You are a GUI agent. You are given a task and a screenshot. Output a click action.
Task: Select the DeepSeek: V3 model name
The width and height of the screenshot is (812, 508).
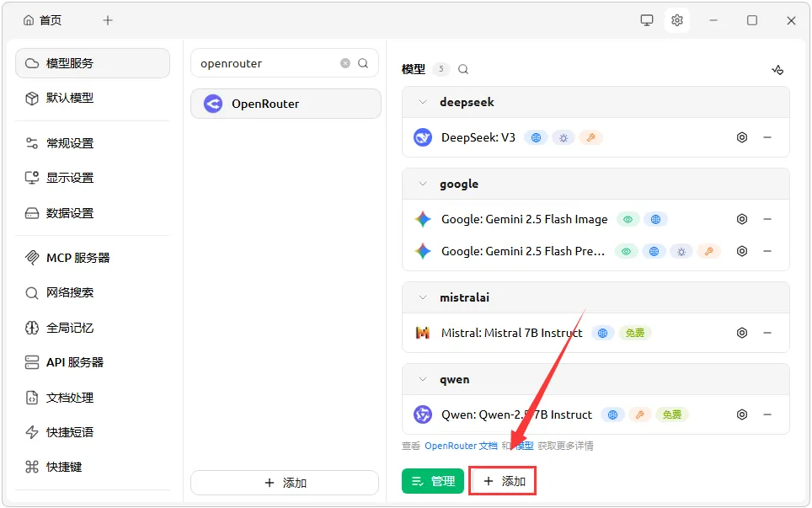pos(478,137)
